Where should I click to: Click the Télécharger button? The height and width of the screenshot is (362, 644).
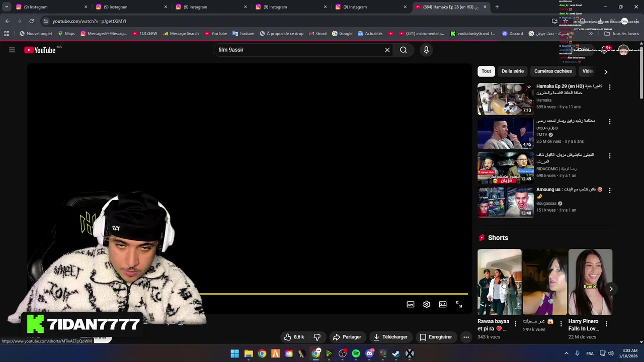point(390,337)
